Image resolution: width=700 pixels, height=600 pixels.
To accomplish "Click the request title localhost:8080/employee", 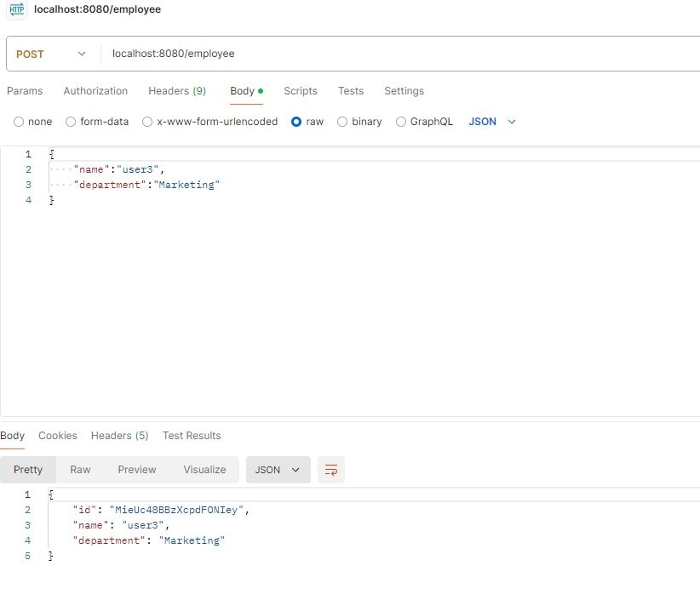I will (97, 9).
